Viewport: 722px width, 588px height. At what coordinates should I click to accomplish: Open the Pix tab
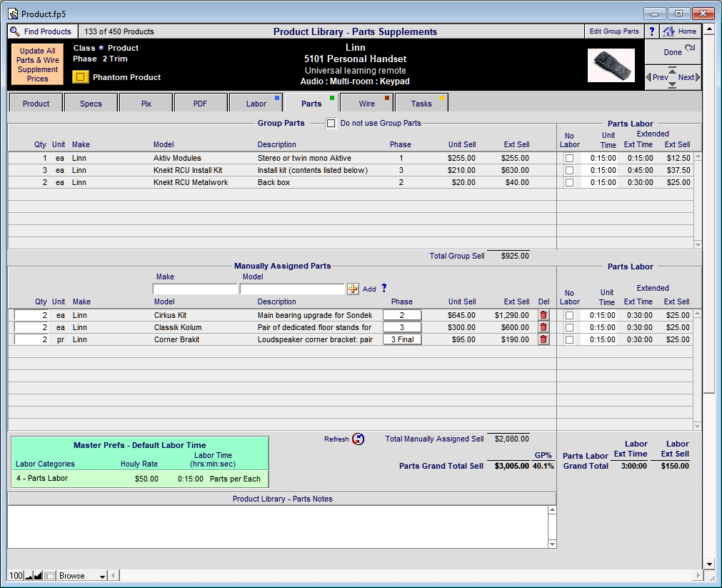pyautogui.click(x=146, y=103)
